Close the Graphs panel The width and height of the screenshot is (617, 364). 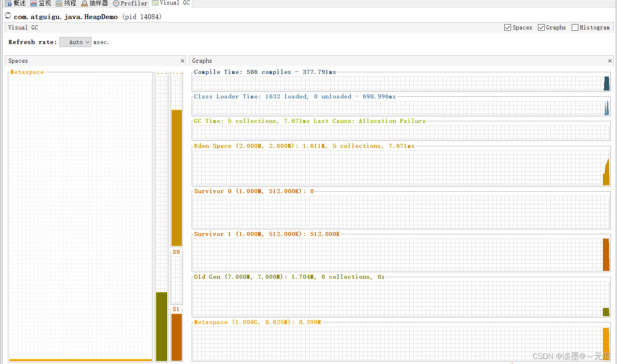[x=610, y=61]
